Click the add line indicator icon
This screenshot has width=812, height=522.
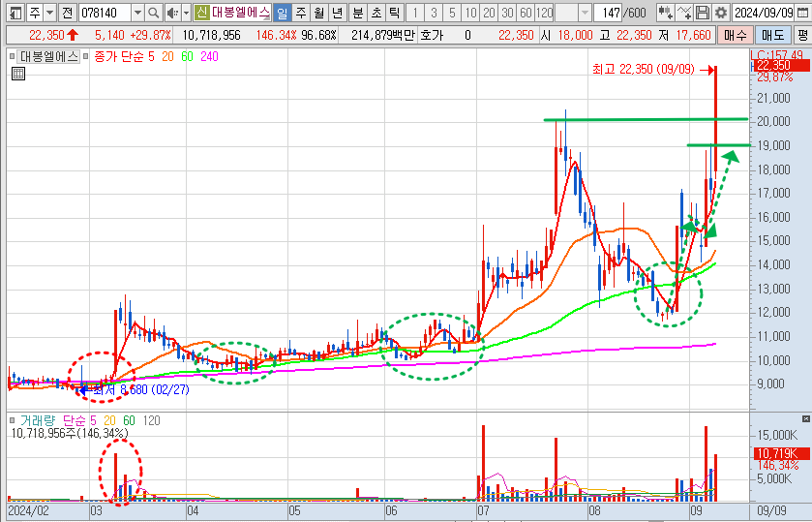click(684, 13)
